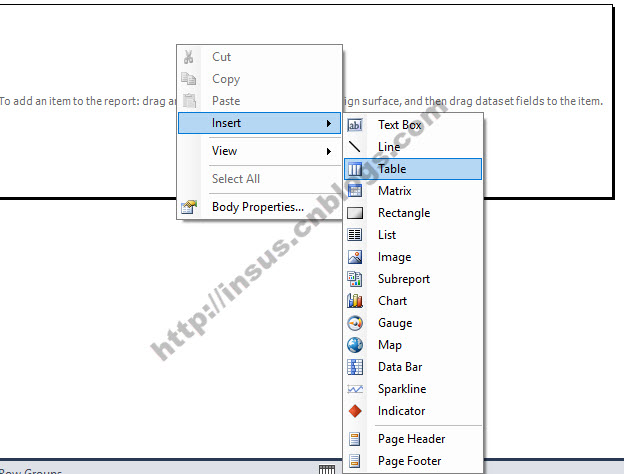Image resolution: width=624 pixels, height=474 pixels.
Task: Click the diagonal Line icon
Action: click(354, 147)
